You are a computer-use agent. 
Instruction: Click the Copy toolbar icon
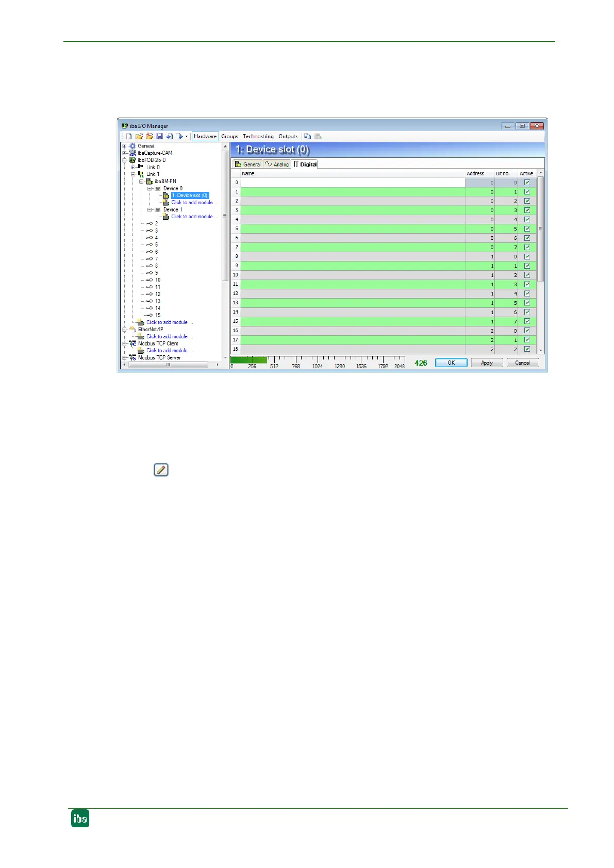(307, 137)
